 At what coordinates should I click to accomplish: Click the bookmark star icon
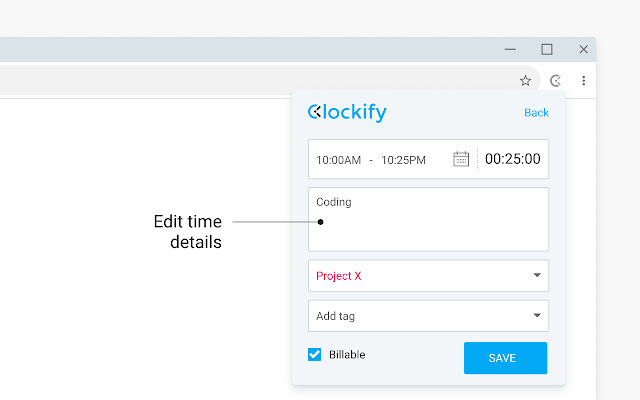[x=525, y=81]
